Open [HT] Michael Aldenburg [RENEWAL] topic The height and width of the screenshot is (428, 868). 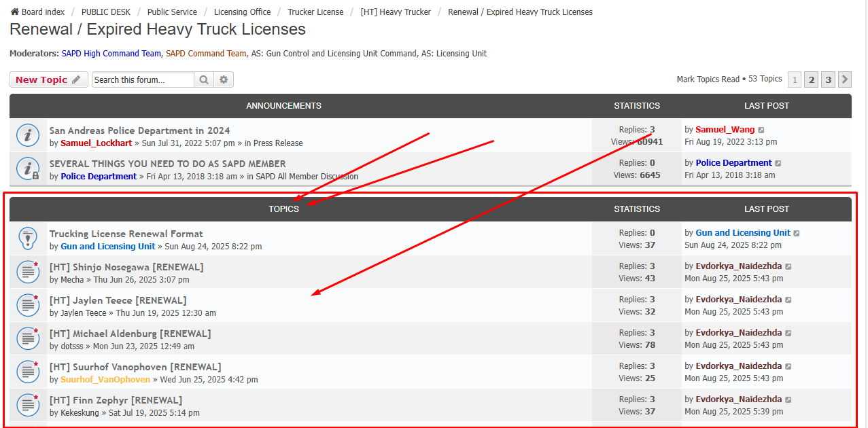tap(130, 334)
